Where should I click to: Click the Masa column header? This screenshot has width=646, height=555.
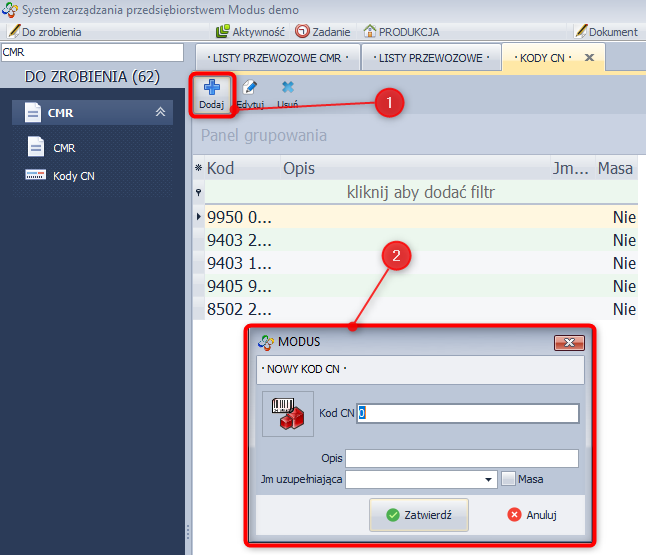tap(616, 168)
